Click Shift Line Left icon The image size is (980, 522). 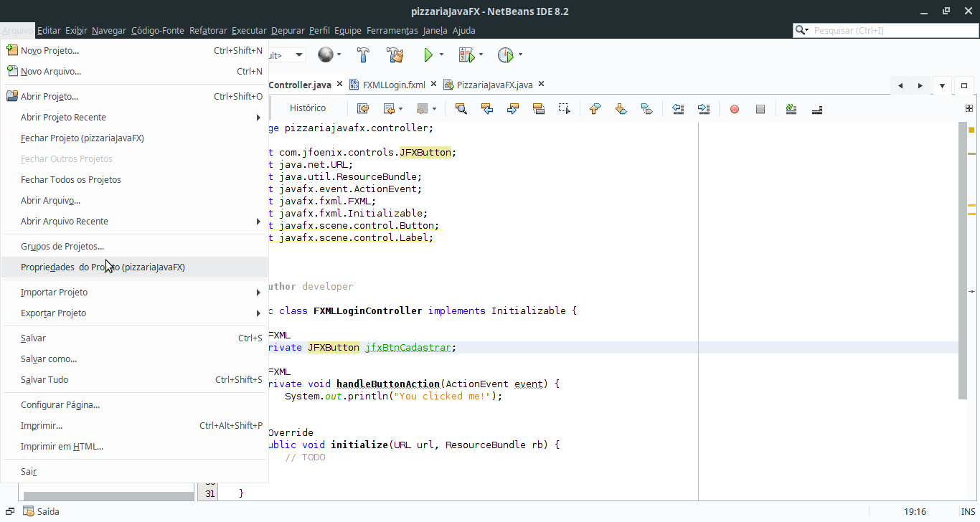pos(678,109)
